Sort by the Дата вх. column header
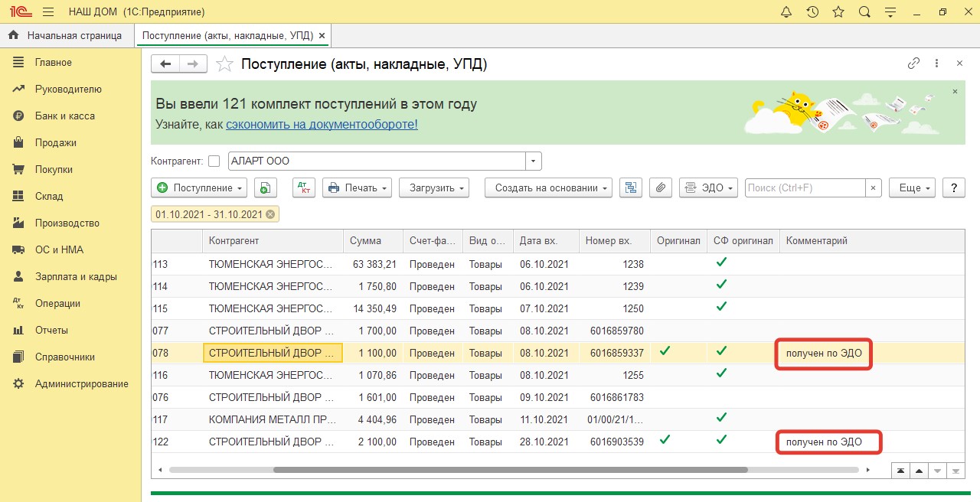This screenshot has width=980, height=502. pos(545,240)
